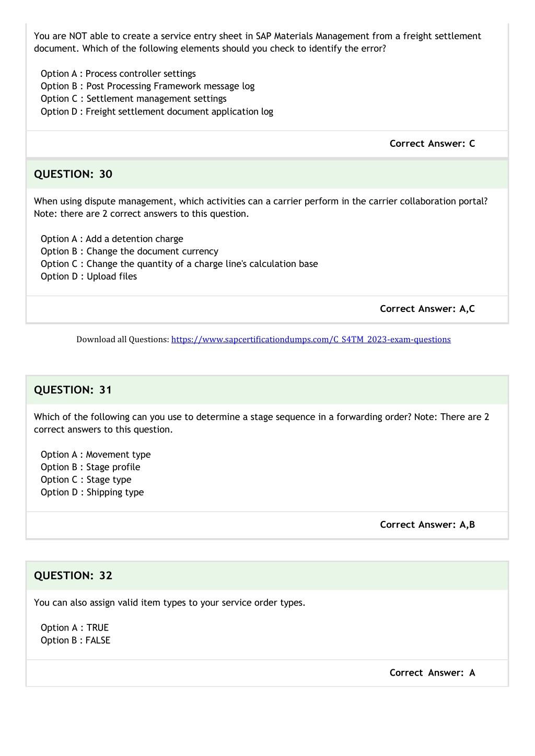
Task: Click Correct Answer: A,C text
Action: point(427,309)
